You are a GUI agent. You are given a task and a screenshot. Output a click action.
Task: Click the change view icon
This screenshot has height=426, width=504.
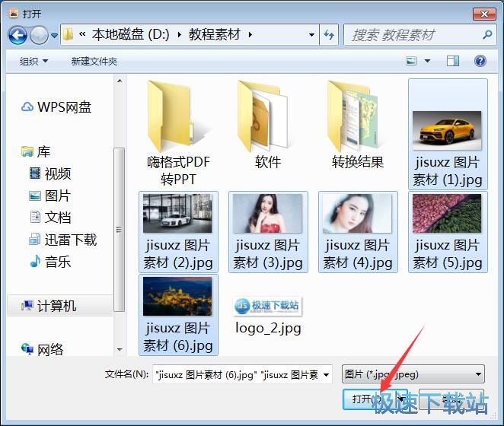412,61
